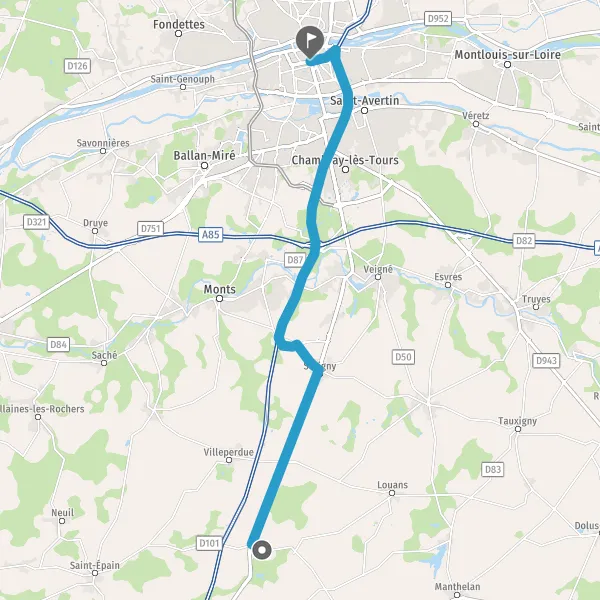Click the Saint-Épain town label
The height and width of the screenshot is (600, 600).
coord(95,565)
